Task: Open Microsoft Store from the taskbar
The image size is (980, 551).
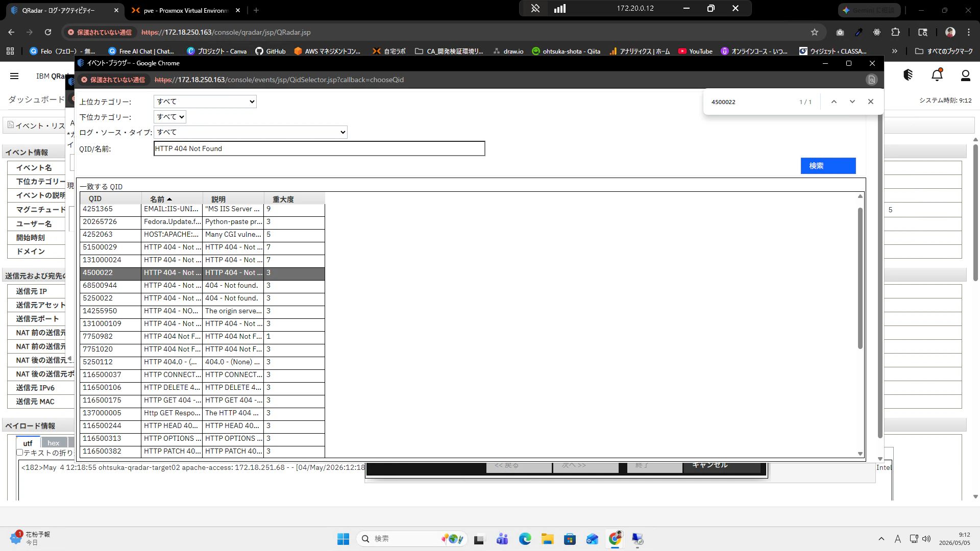Action: (x=570, y=539)
